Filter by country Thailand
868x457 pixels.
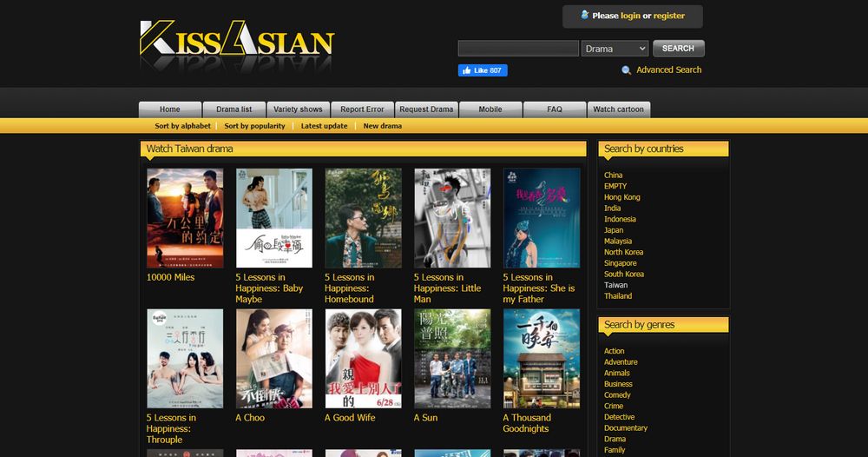click(x=618, y=296)
